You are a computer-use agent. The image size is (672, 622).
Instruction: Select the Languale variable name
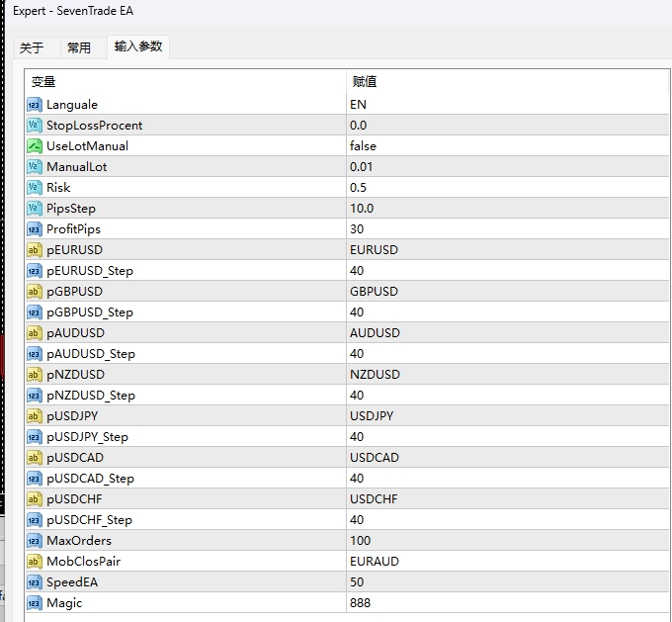[x=72, y=105]
